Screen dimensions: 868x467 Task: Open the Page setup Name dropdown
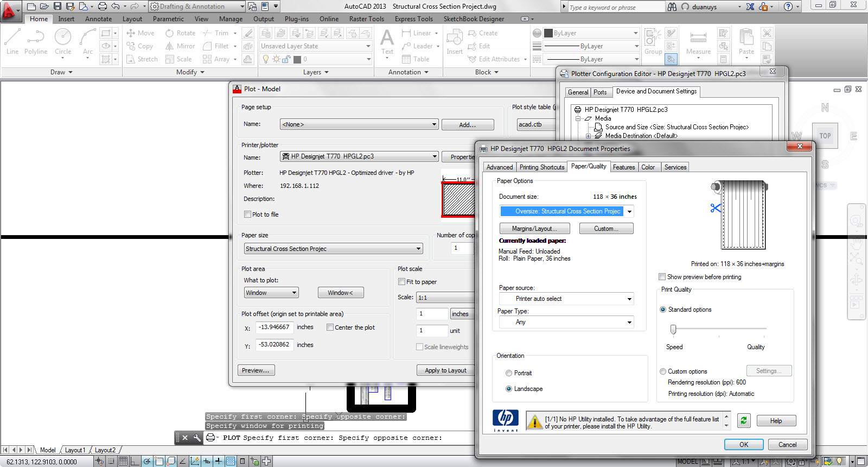coord(359,124)
